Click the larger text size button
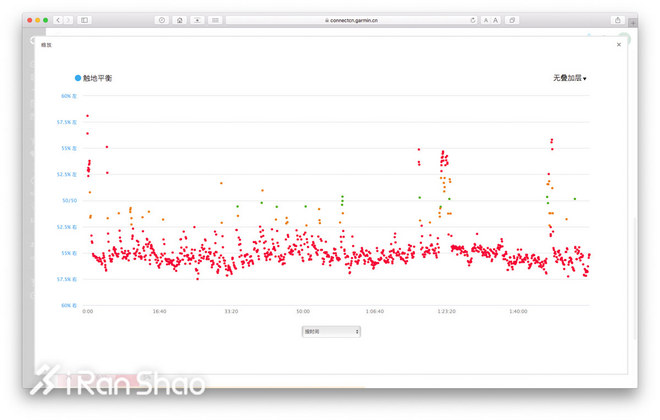The width and height of the screenshot is (660, 420). (497, 20)
